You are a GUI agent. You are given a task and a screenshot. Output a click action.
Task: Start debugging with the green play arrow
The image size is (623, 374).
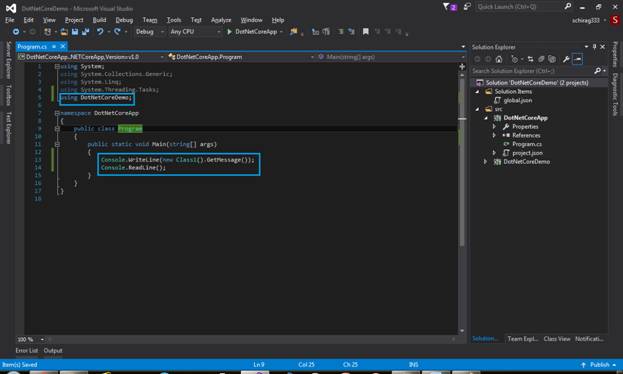229,31
